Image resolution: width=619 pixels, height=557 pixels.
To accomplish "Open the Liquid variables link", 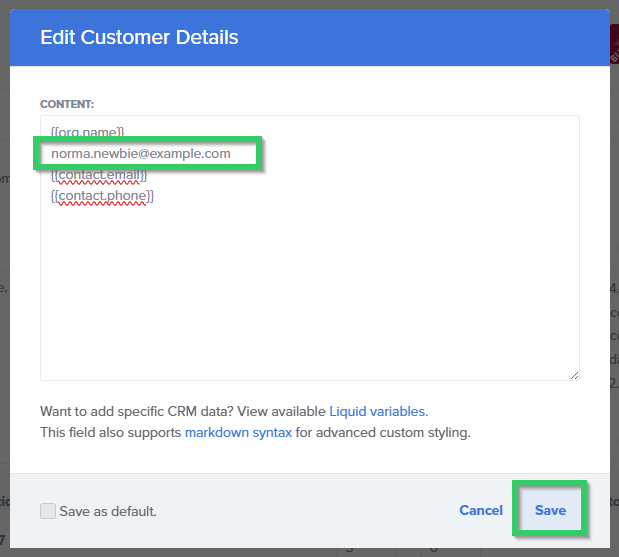I will (x=378, y=411).
